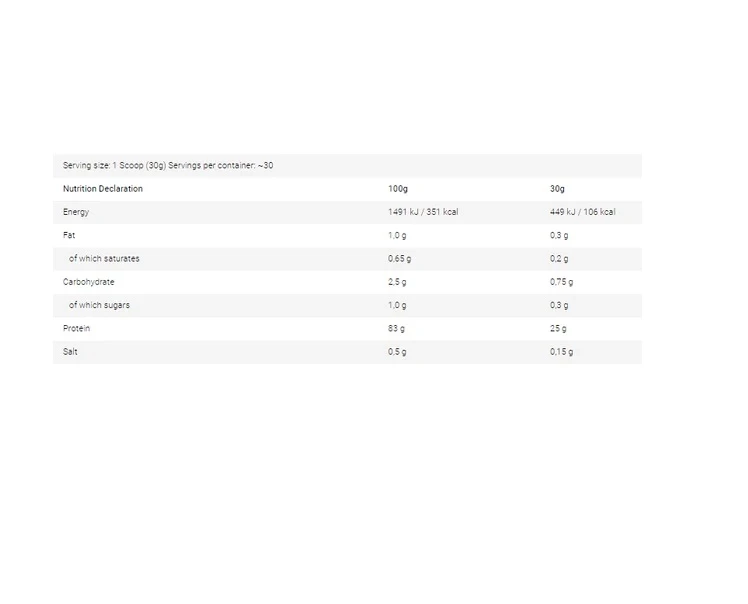The width and height of the screenshot is (748, 604).
Task: Click the 449 kJ / 106 kcal value
Action: click(x=582, y=212)
